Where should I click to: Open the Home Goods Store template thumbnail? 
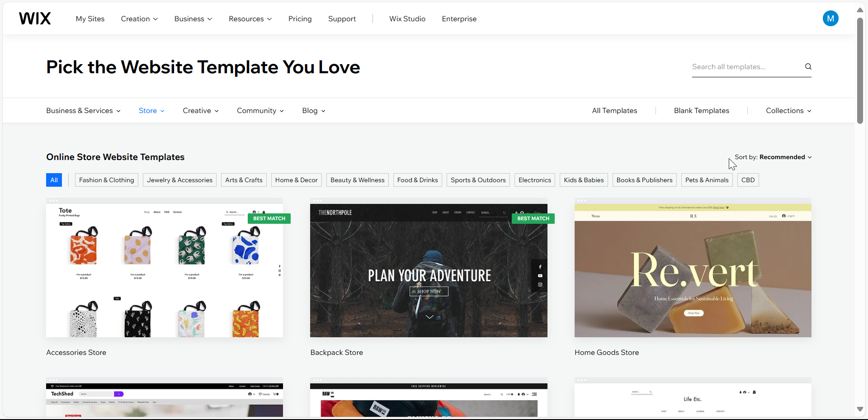pos(693,268)
